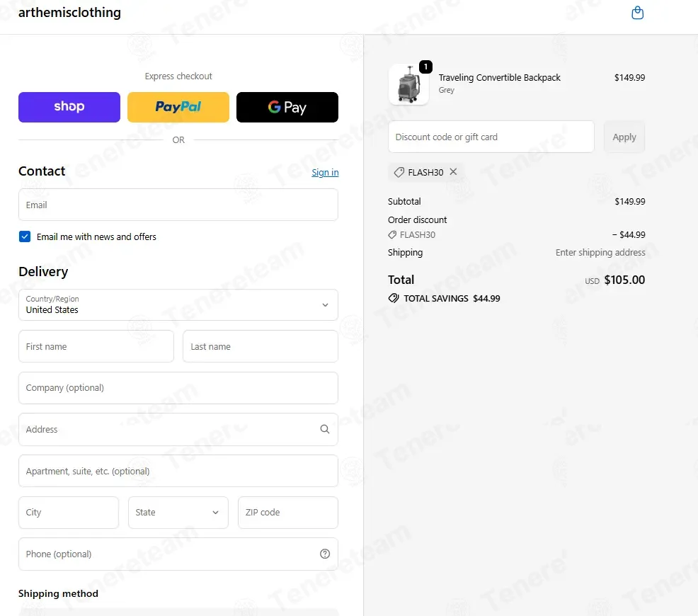Viewport: 698px width, 616px height.
Task: Focus the ZIP code field
Action: pyautogui.click(x=288, y=513)
